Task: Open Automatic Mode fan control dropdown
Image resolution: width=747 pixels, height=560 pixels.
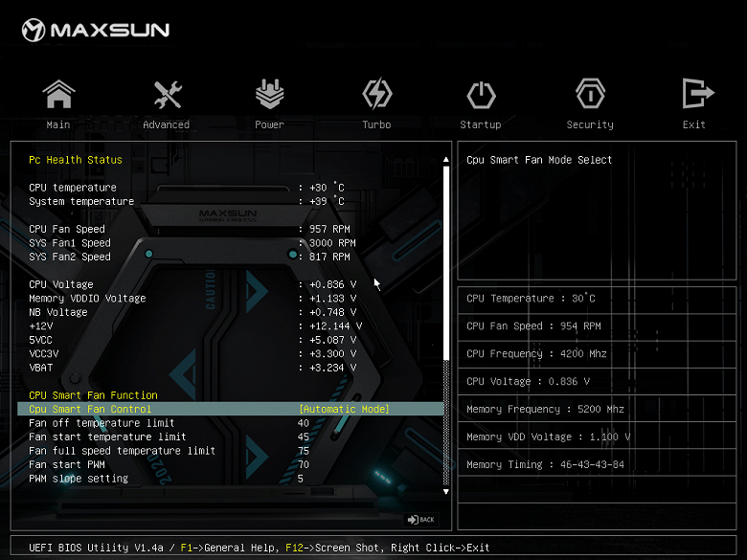Action: (344, 409)
